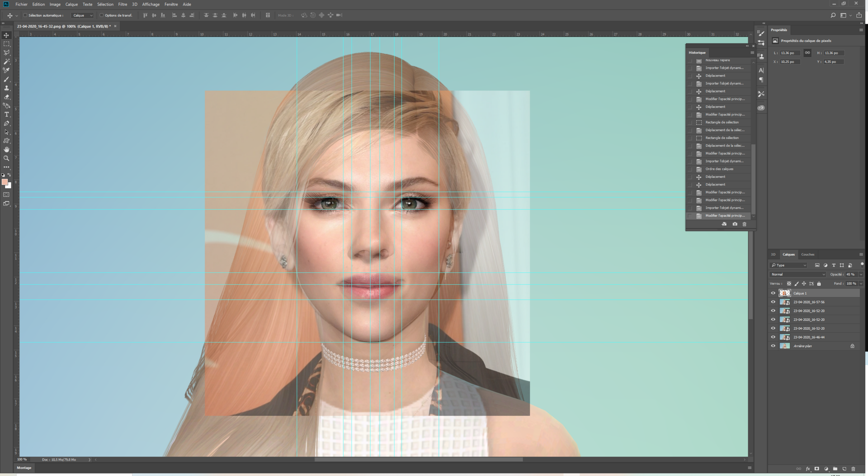Select the Move tool in the toolbox
This screenshot has width=868, height=476.
(6, 35)
